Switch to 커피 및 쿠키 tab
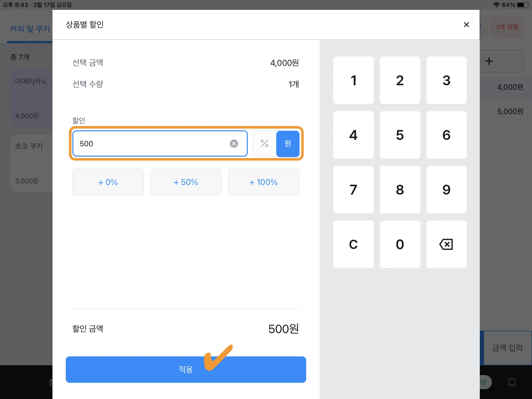The height and width of the screenshot is (399, 532). pyautogui.click(x=30, y=29)
